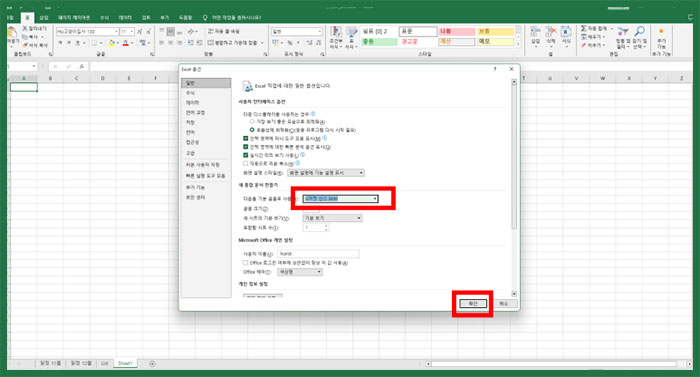700x377 pixels.
Task: Select the optimize for compatibility radio button
Action: 252,130
